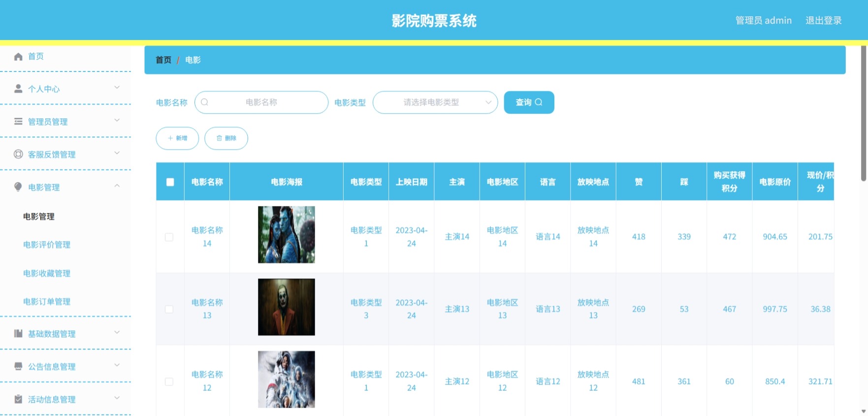
Task: Click 退出登录 to log out
Action: click(x=824, y=20)
